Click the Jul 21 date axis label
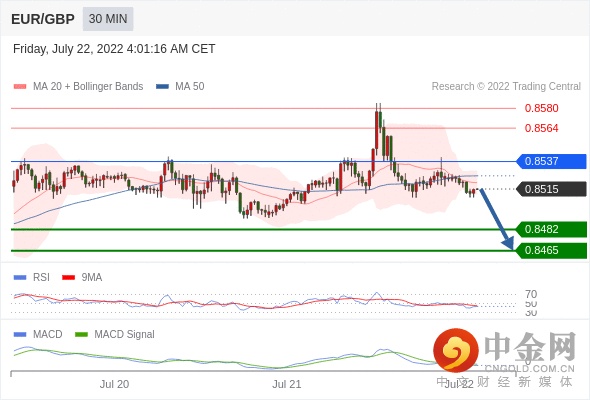This screenshot has width=590, height=400. [x=287, y=384]
